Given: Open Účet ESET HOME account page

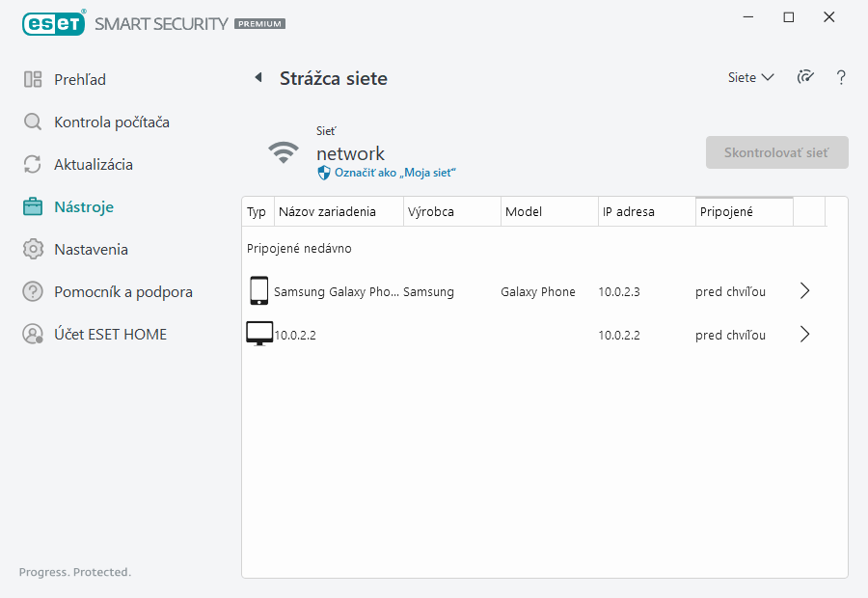Looking at the screenshot, I should (110, 334).
